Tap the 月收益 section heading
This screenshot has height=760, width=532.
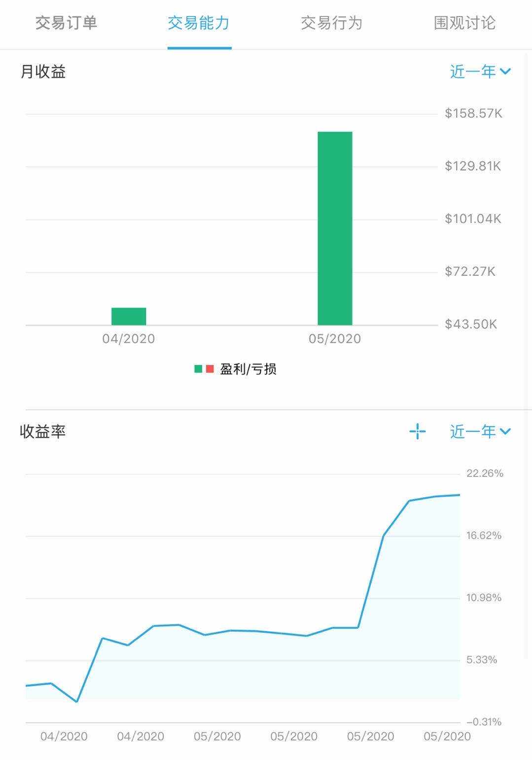[x=43, y=72]
